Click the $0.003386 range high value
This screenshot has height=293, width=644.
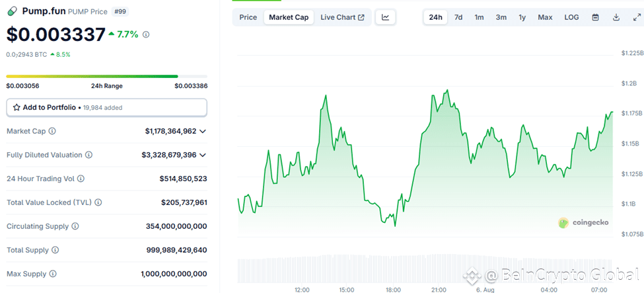pyautogui.click(x=191, y=86)
